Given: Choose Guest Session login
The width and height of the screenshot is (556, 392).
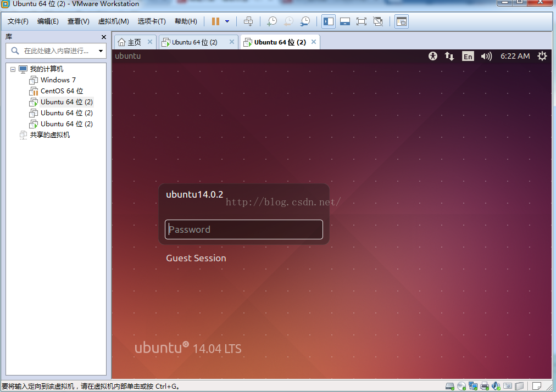Looking at the screenshot, I should (x=196, y=258).
